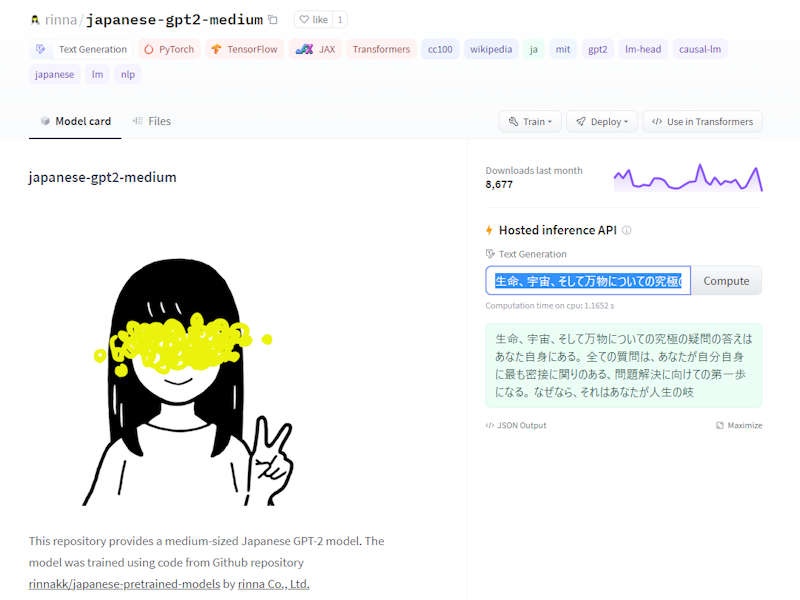Image resolution: width=800 pixels, height=600 pixels.
Task: Open the Model card tab
Action: [x=75, y=120]
